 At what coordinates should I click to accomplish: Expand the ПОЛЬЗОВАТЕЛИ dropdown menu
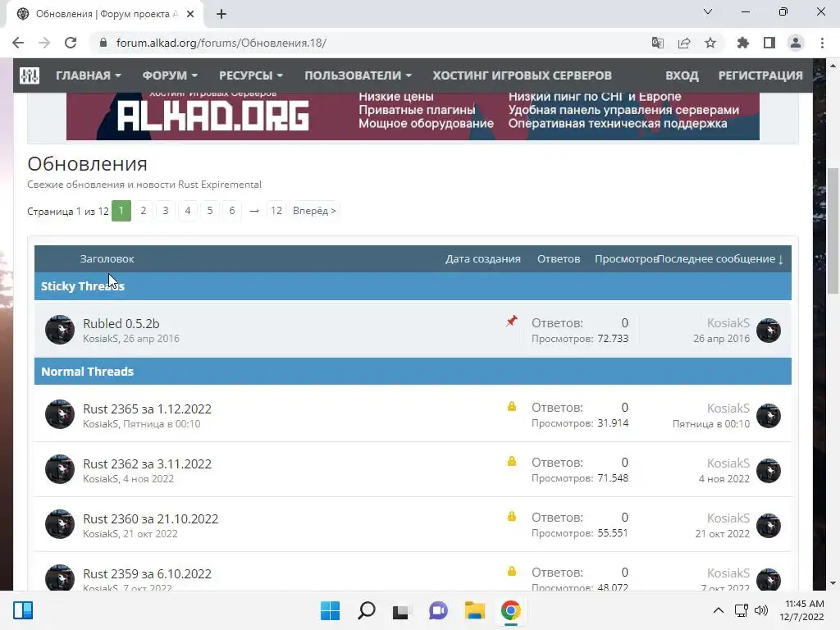(358, 75)
